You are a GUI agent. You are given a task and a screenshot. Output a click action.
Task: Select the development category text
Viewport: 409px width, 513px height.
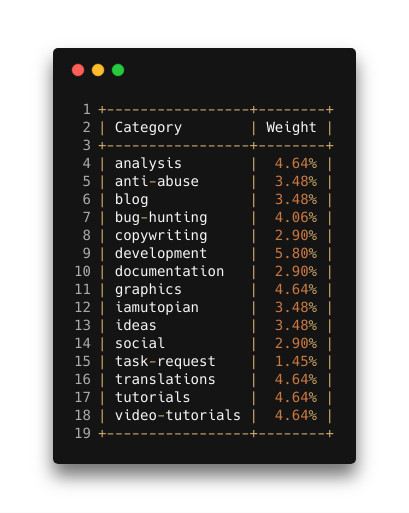161,253
